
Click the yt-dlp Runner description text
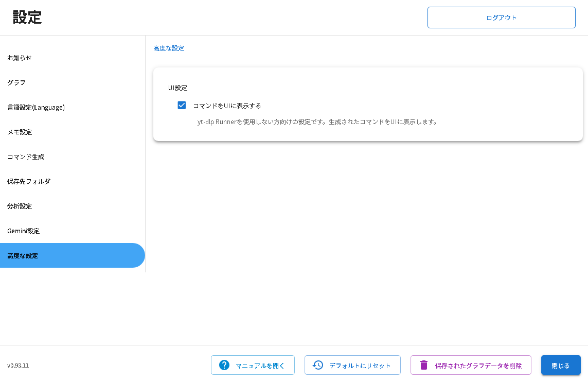pyautogui.click(x=317, y=122)
